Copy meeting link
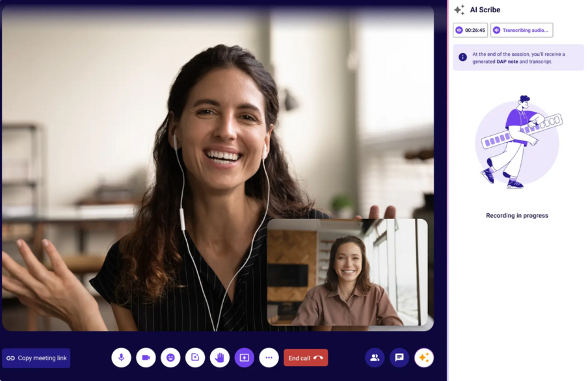The width and height of the screenshot is (588, 381). (x=36, y=358)
